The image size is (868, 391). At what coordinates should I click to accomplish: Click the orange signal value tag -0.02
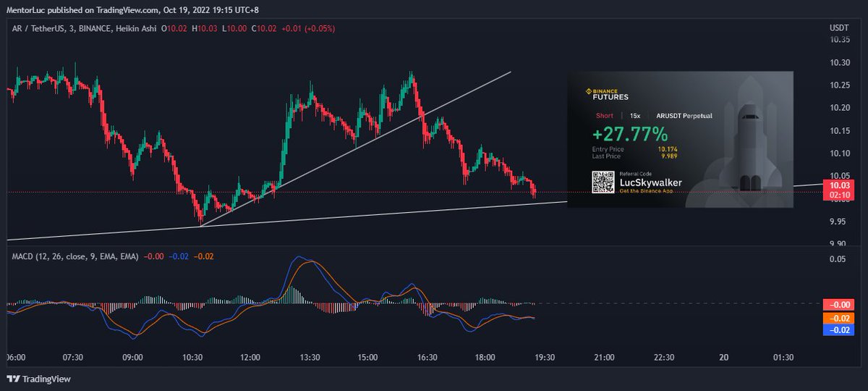[838, 318]
